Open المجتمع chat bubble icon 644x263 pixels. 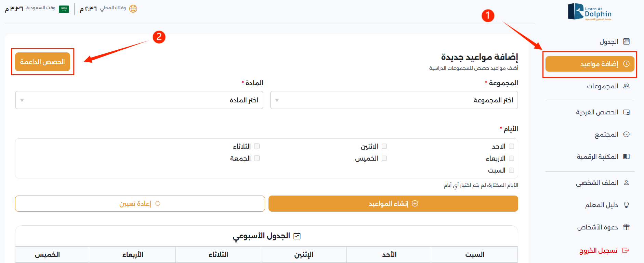pyautogui.click(x=627, y=134)
